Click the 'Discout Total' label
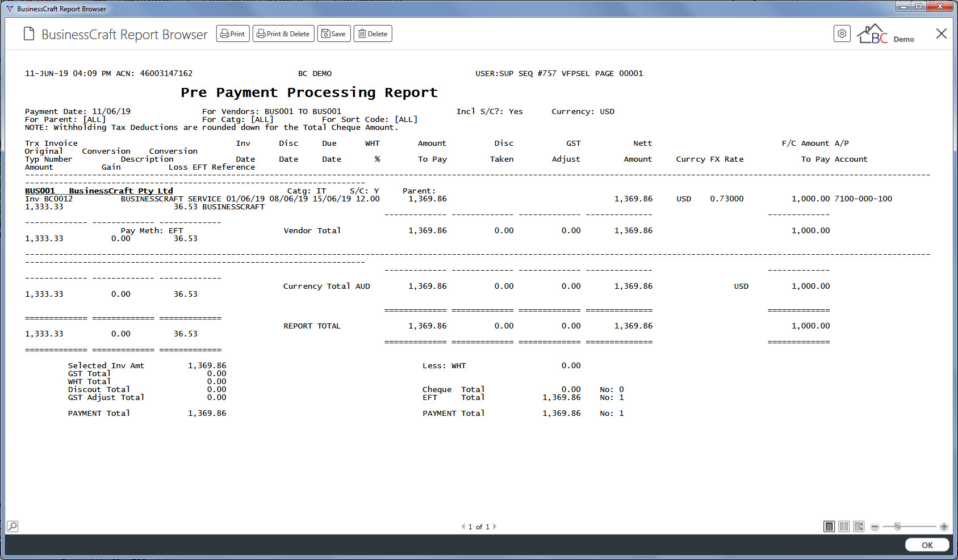958x560 pixels. (x=99, y=389)
